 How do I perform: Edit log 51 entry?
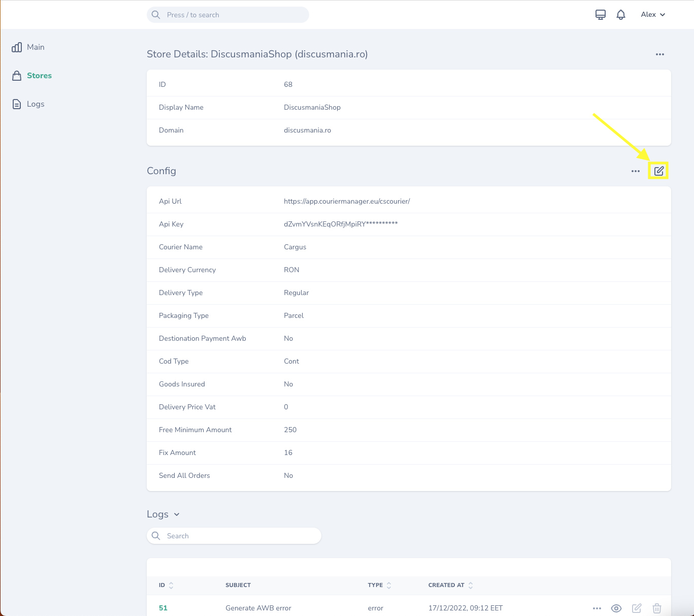click(637, 608)
